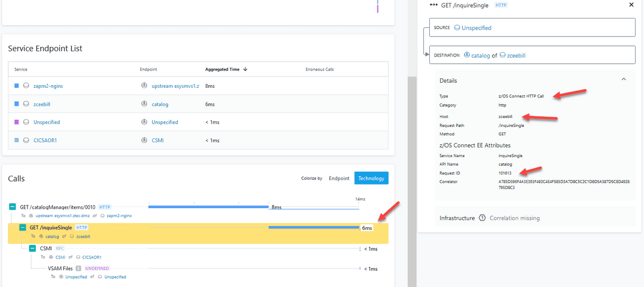Click the vertical scrollbar beside calls panel
Image resolution: width=644 pixels, height=287 pixels.
(412, 181)
